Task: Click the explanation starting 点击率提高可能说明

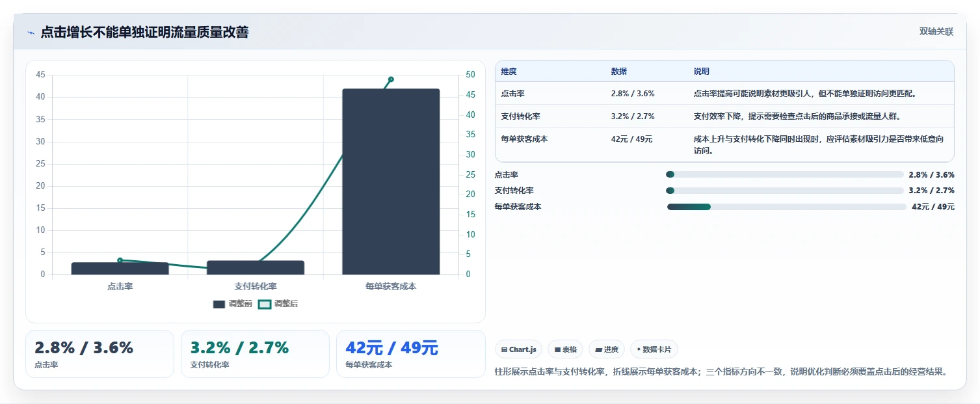Action: pos(805,93)
